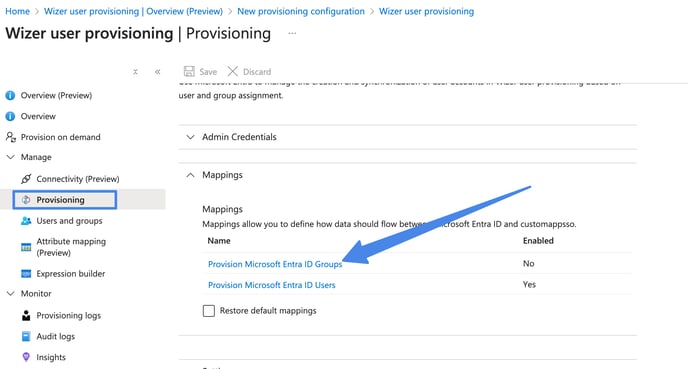Image resolution: width=688 pixels, height=369 pixels.
Task: Click the Audit logs icon
Action: pyautogui.click(x=26, y=337)
